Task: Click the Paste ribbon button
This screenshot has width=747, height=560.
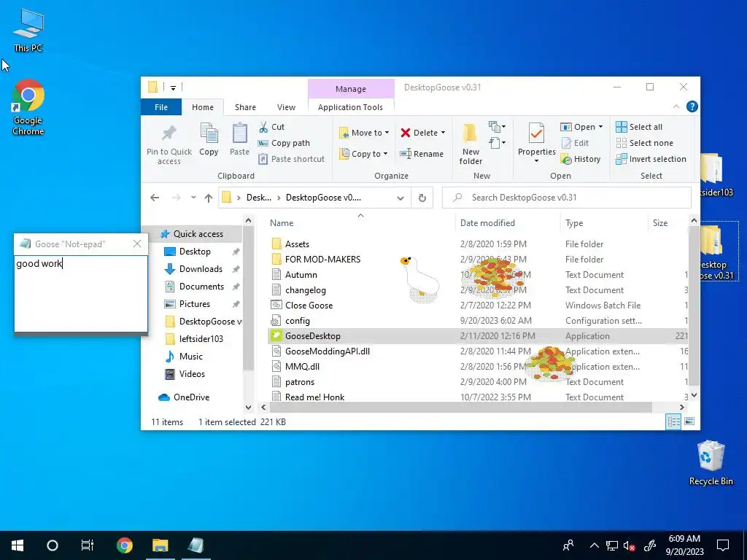Action: point(239,140)
